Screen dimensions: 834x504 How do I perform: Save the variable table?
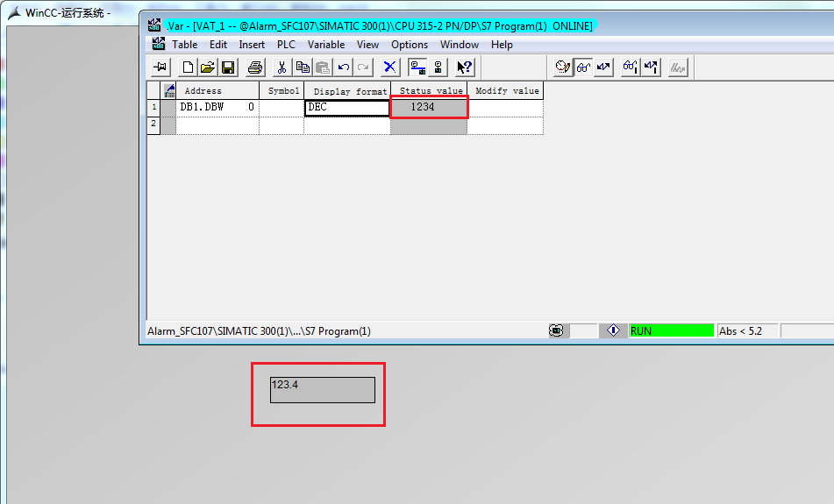click(x=228, y=67)
